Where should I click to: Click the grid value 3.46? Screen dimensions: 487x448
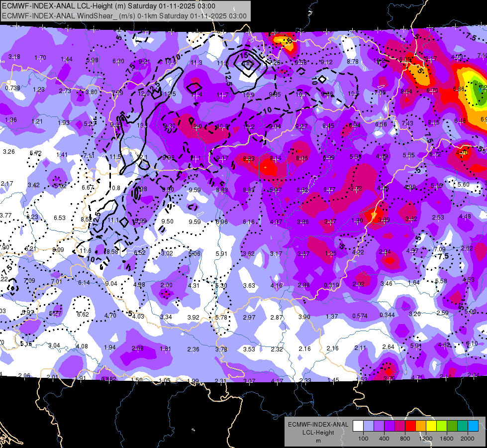[x=387, y=283]
